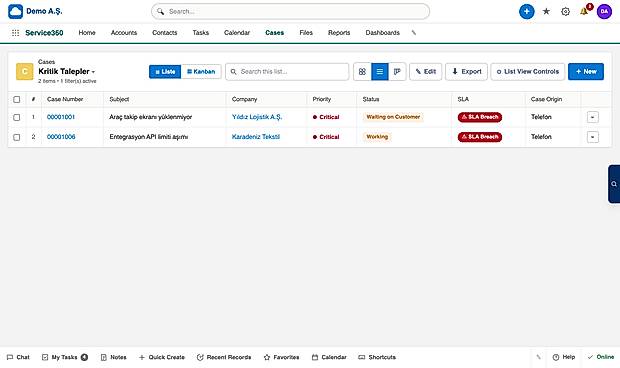
Task: Open My Tasks in the utility bar
Action: pyautogui.click(x=64, y=357)
